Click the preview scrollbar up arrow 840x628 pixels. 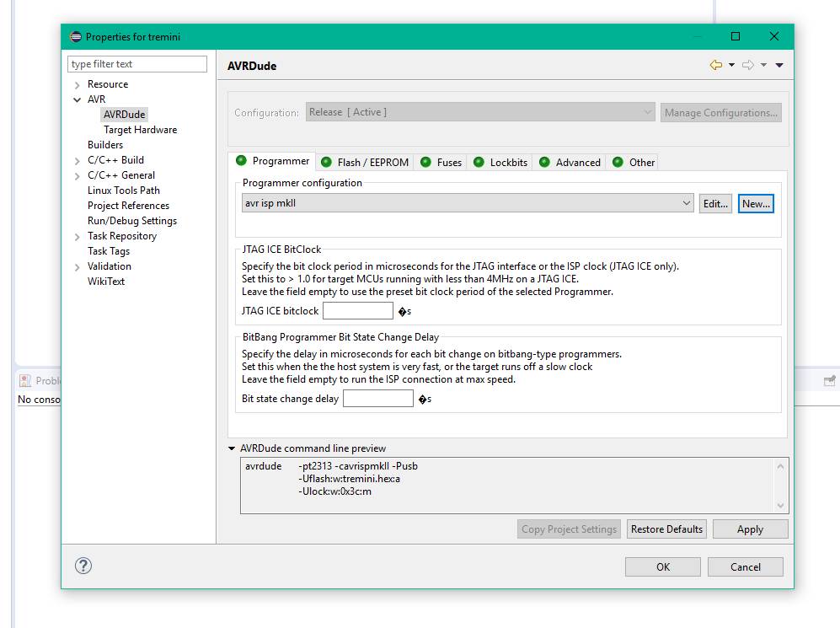[x=780, y=467]
